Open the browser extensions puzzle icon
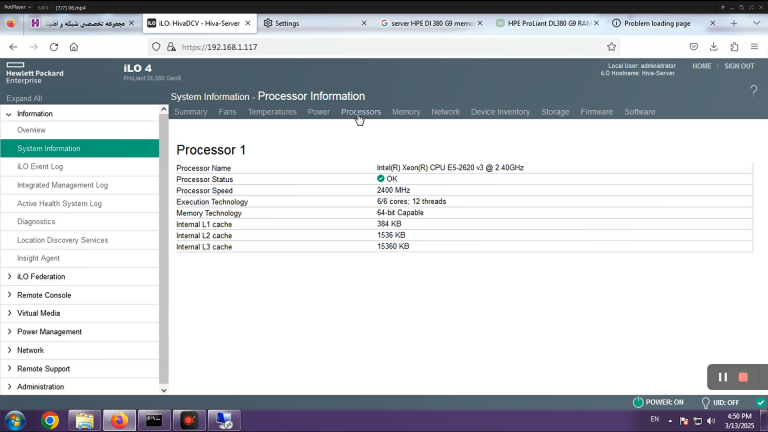The height and width of the screenshot is (432, 768). click(x=734, y=47)
